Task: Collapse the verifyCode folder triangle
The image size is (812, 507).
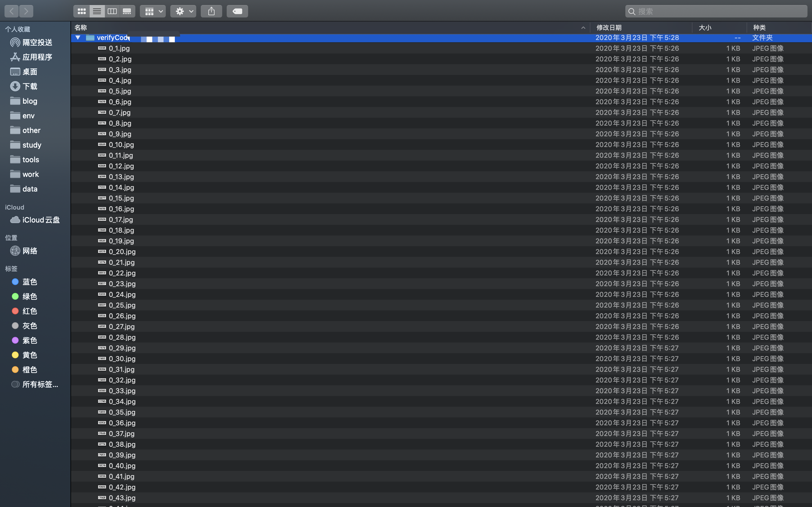Action: [x=78, y=37]
